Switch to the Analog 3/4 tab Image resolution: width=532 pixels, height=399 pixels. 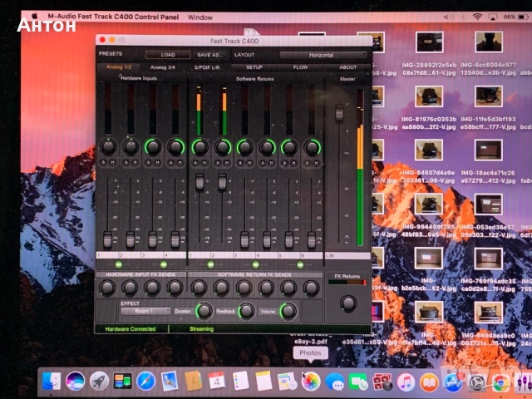pos(163,67)
